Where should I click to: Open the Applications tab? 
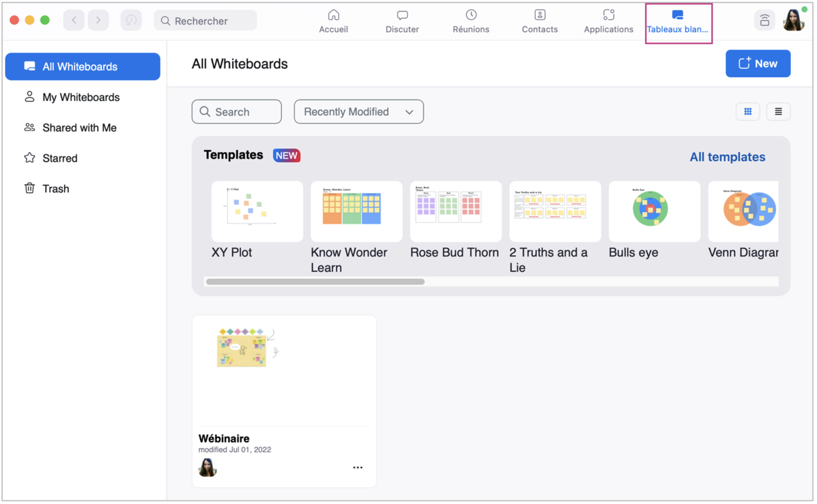pos(608,21)
